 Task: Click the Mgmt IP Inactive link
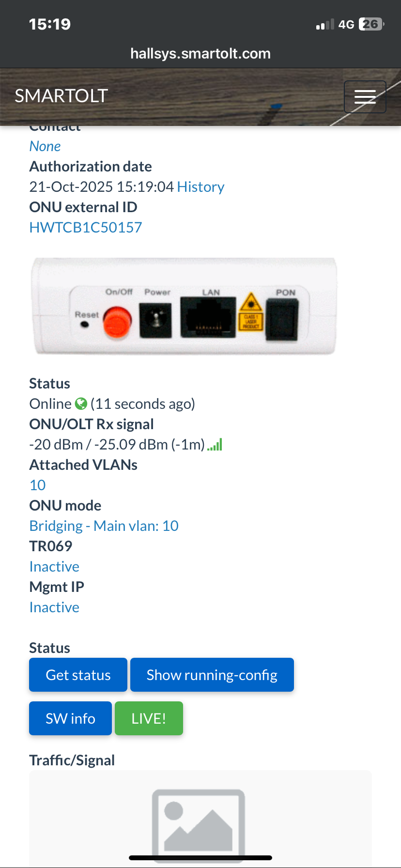[x=54, y=607]
